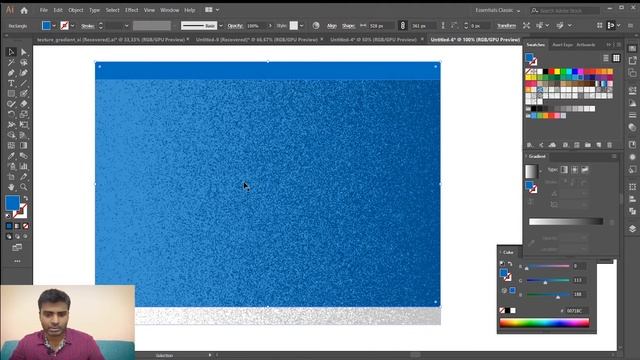This screenshot has height=360, width=640.
Task: Open graphic Style dropdown
Action: point(301,26)
